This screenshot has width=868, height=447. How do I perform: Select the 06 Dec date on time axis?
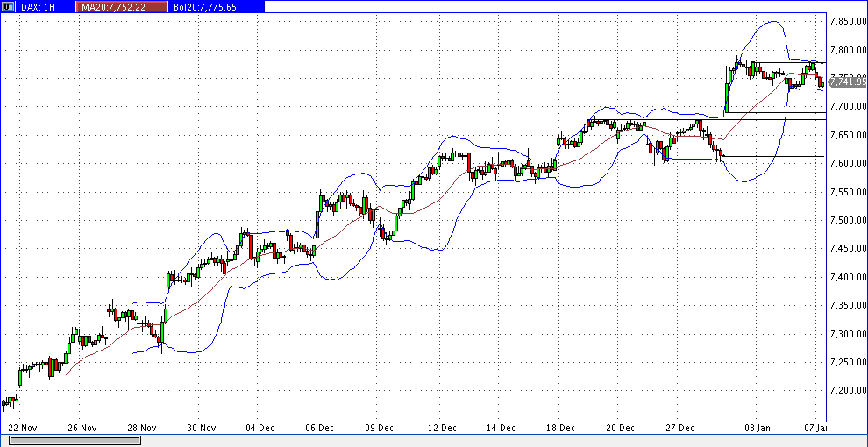(320, 428)
